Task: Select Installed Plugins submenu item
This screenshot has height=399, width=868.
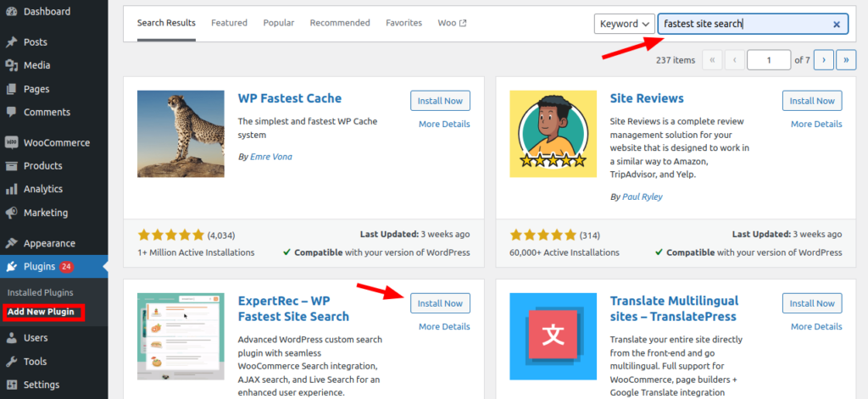Action: (x=40, y=292)
